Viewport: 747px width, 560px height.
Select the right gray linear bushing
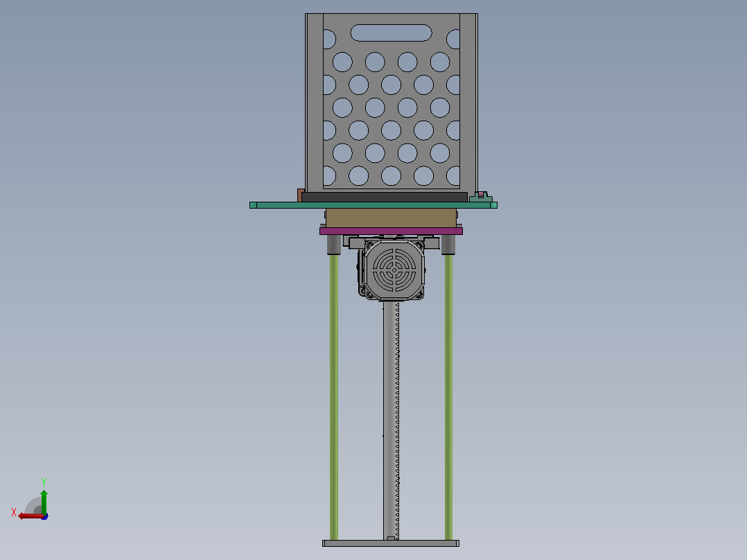pos(448,245)
